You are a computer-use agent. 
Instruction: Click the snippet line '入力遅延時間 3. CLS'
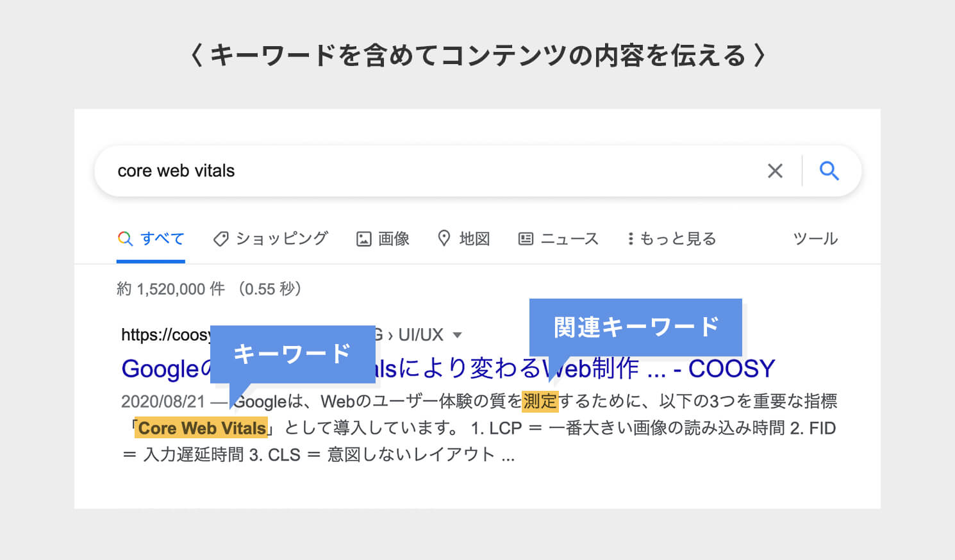click(222, 455)
